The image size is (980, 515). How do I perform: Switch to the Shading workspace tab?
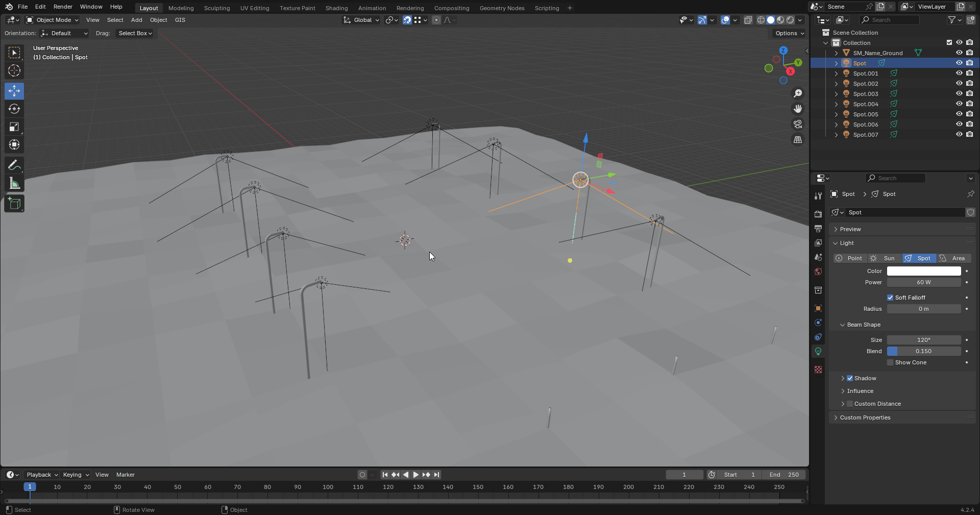pyautogui.click(x=336, y=8)
